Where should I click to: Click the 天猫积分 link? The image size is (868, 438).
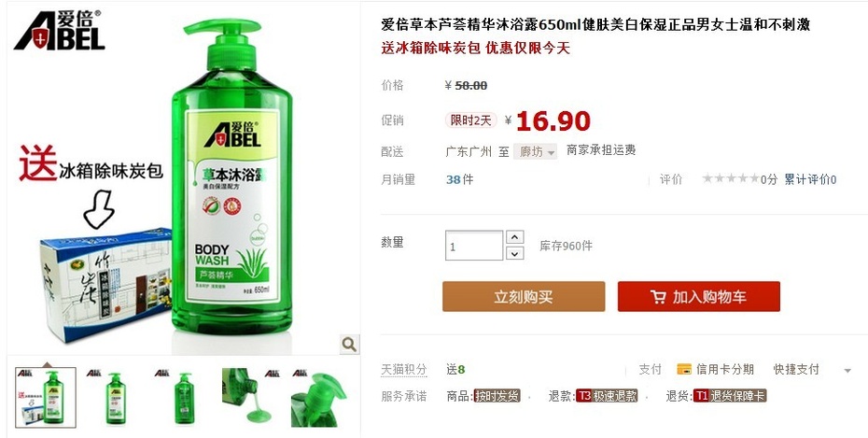pos(403,369)
